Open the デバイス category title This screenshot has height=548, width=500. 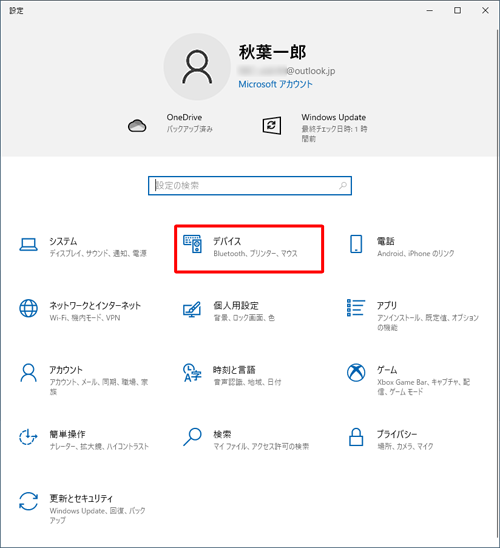[227, 241]
